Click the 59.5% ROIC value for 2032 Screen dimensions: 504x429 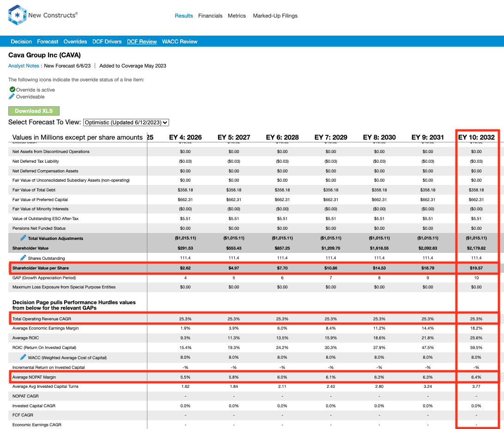tap(476, 347)
